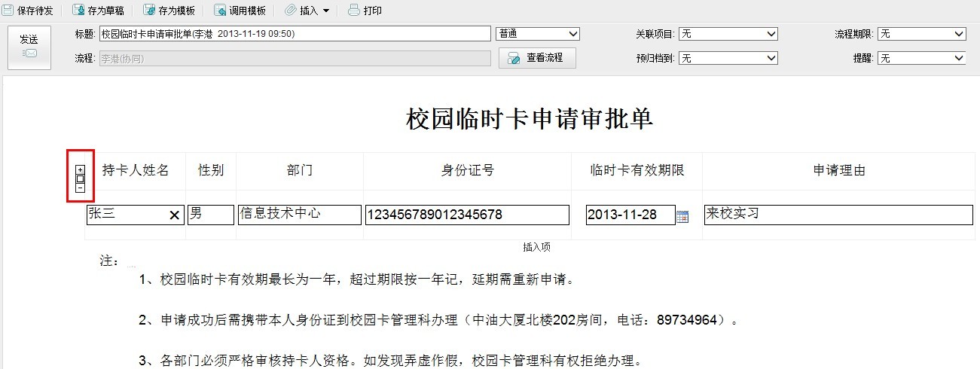The height and width of the screenshot is (369, 980).
Task: Click the 身份证号 input field
Action: click(466, 215)
